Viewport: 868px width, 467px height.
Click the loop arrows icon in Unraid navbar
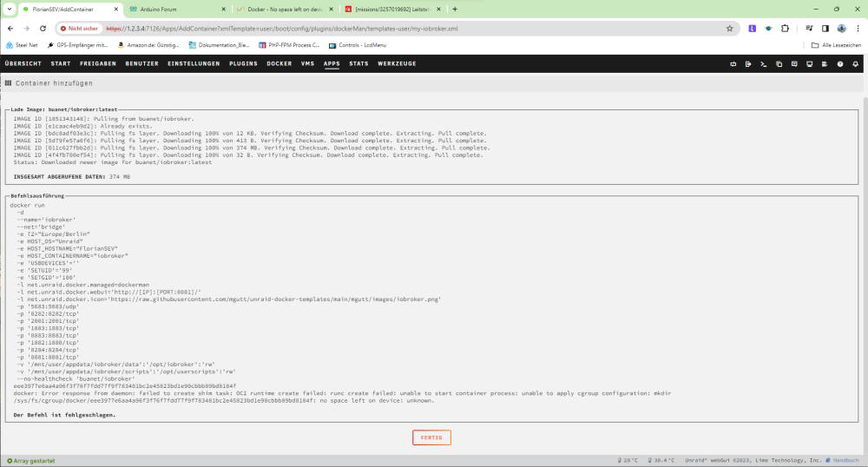[x=733, y=64]
